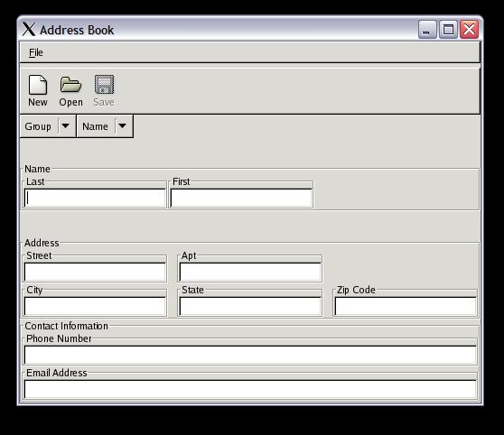The image size is (504, 435).
Task: Click the Apt input box
Action: tap(250, 273)
